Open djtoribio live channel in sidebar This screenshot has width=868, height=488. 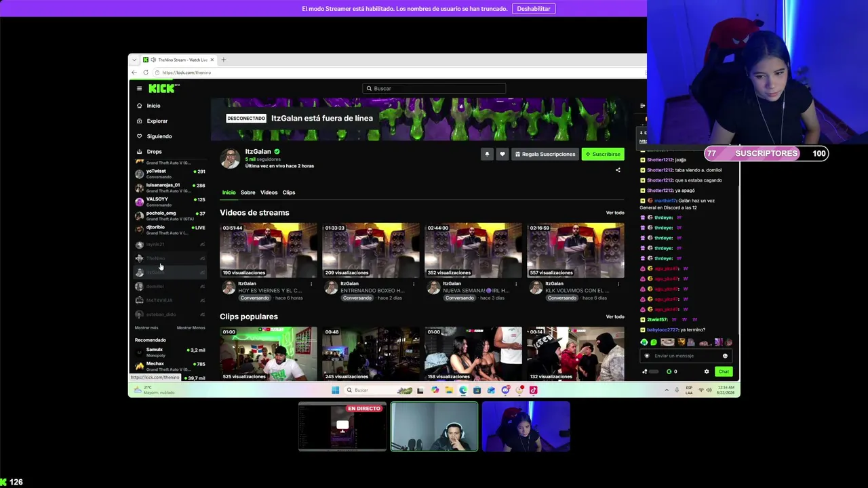[x=170, y=230]
